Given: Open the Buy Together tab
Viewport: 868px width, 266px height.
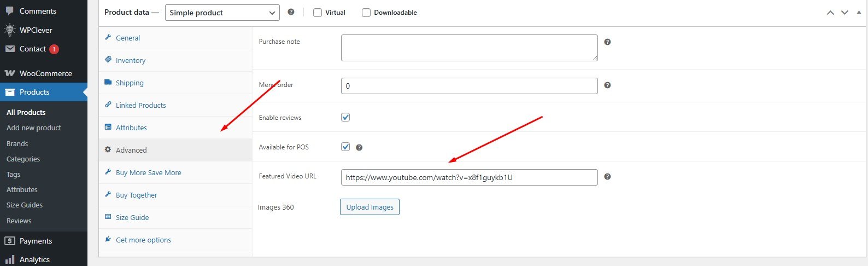Looking at the screenshot, I should pos(175,195).
